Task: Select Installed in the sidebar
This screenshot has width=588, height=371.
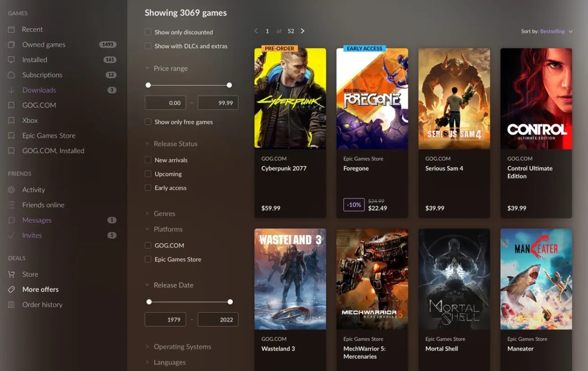Action: [x=35, y=60]
